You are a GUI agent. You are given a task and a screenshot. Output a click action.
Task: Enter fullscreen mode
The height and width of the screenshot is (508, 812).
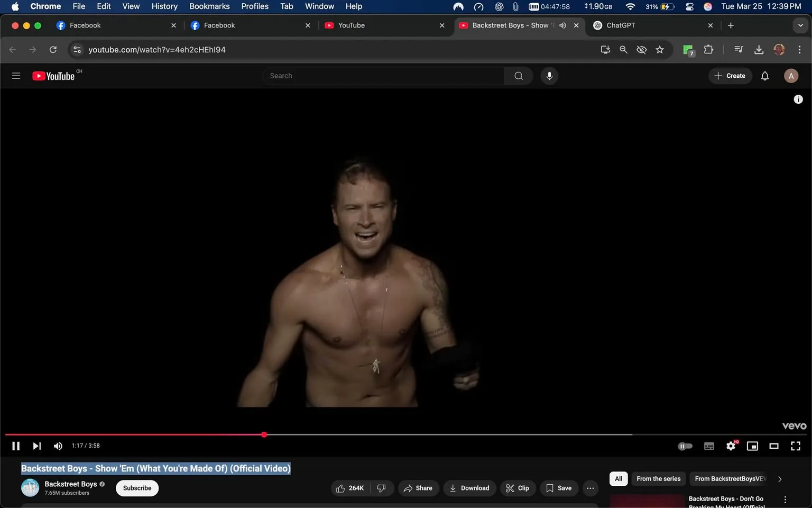(x=795, y=446)
